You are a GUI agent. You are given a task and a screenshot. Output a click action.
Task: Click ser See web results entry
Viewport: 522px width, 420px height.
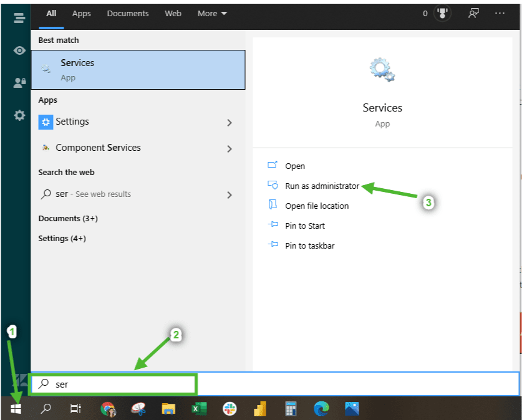tap(138, 194)
